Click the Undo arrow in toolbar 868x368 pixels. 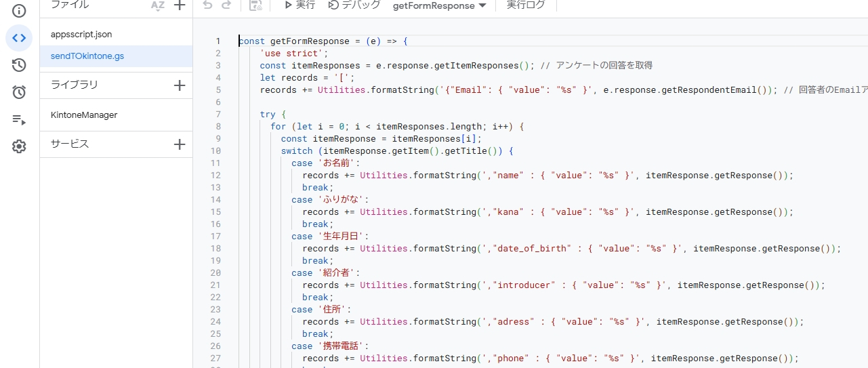point(207,5)
